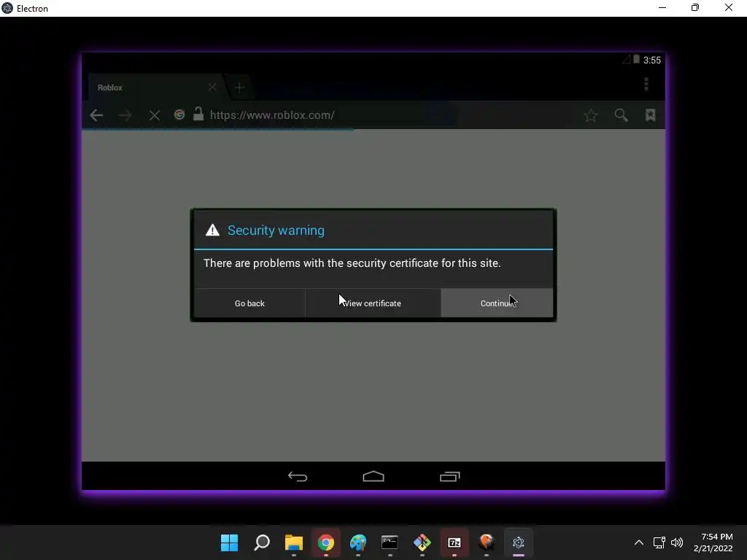
Task: Go forward in Android browser
Action: 125,115
